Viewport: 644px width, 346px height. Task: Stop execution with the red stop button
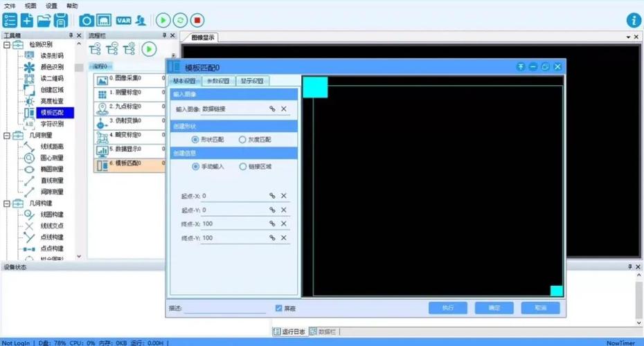click(x=197, y=20)
